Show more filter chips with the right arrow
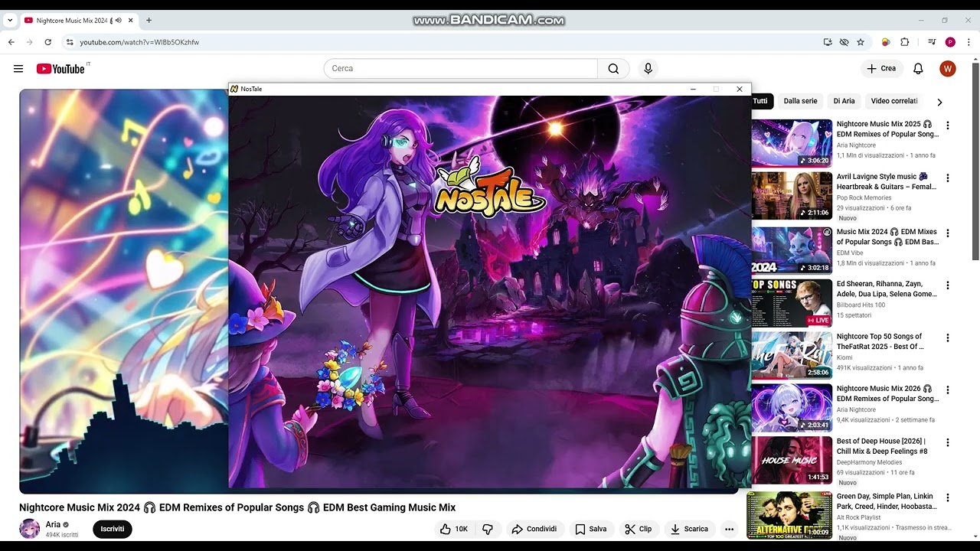 [x=939, y=102]
